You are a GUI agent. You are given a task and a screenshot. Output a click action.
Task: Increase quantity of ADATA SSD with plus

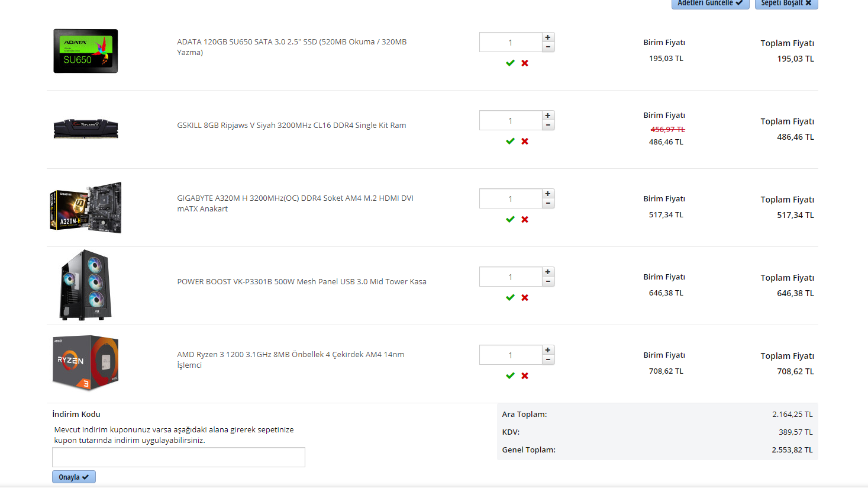(x=548, y=37)
